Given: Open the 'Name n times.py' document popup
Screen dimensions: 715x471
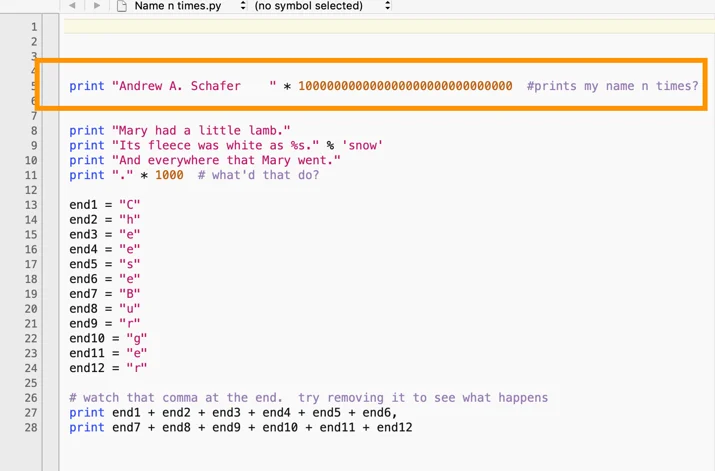Looking at the screenshot, I should pyautogui.click(x=190, y=6).
